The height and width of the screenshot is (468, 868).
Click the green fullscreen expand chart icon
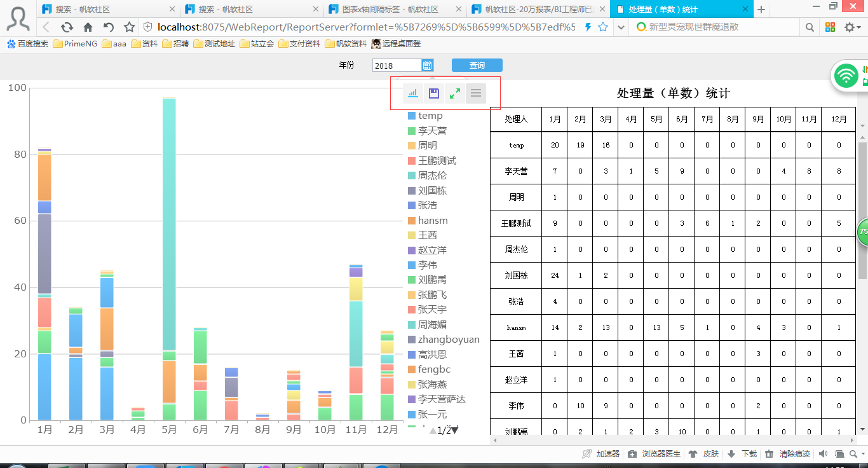(x=455, y=93)
